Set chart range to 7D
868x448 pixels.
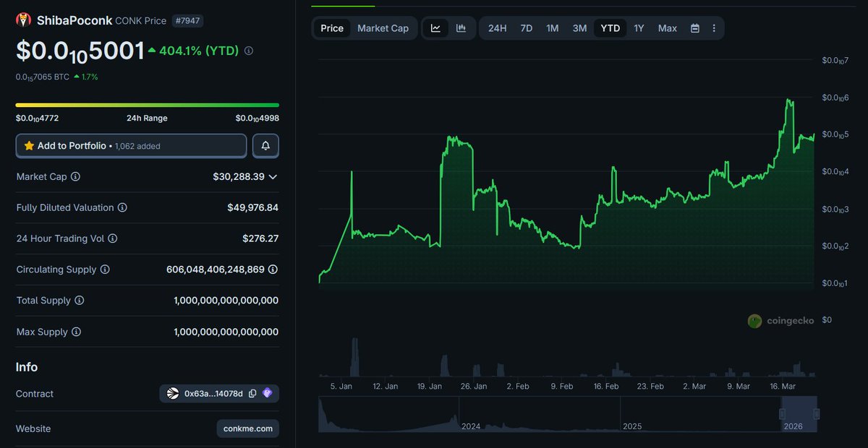point(527,28)
